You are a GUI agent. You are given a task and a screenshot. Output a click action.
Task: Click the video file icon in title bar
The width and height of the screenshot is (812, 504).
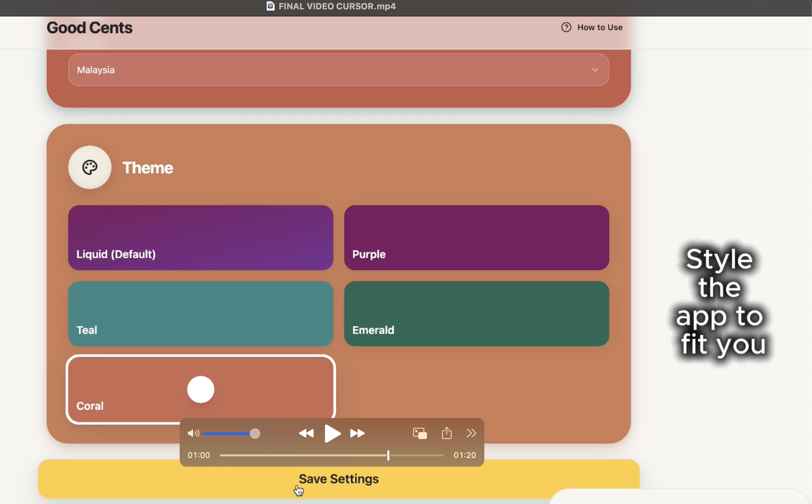270,6
